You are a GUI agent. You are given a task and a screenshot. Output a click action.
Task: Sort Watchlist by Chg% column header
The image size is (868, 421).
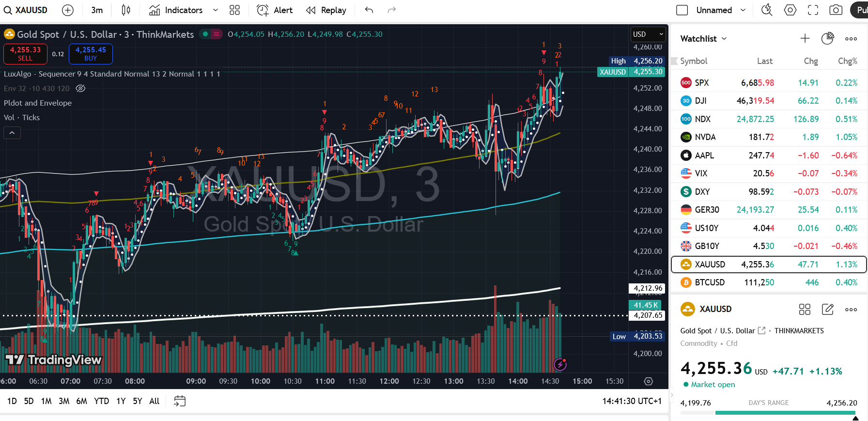(847, 61)
